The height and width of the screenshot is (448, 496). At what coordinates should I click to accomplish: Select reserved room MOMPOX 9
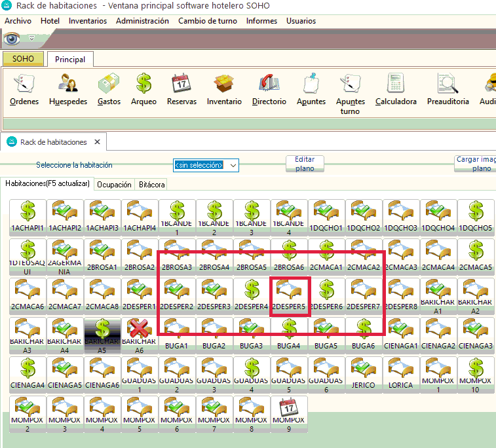[289, 412]
